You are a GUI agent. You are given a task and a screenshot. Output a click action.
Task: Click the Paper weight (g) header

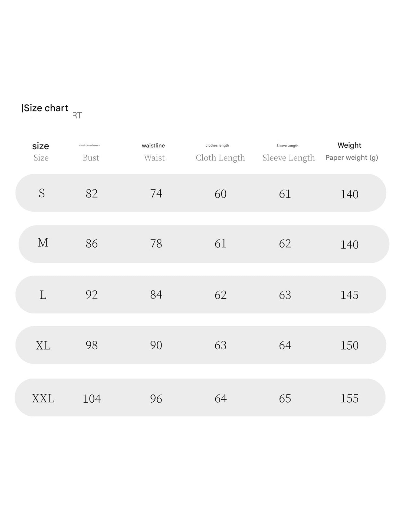351,158
